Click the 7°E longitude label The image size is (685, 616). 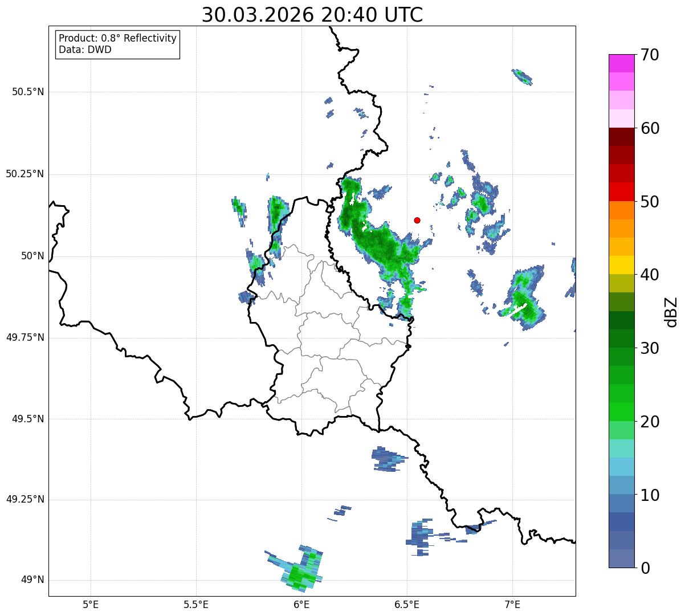point(512,604)
